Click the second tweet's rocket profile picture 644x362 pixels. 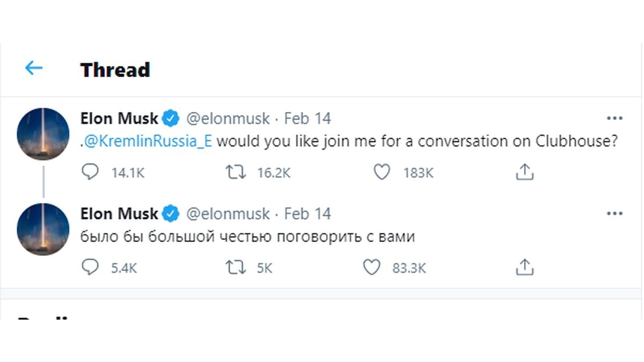point(43,229)
